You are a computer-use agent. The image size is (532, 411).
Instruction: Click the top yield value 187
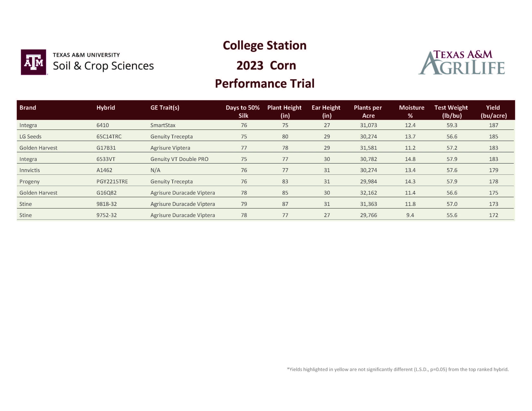pos(494,125)
